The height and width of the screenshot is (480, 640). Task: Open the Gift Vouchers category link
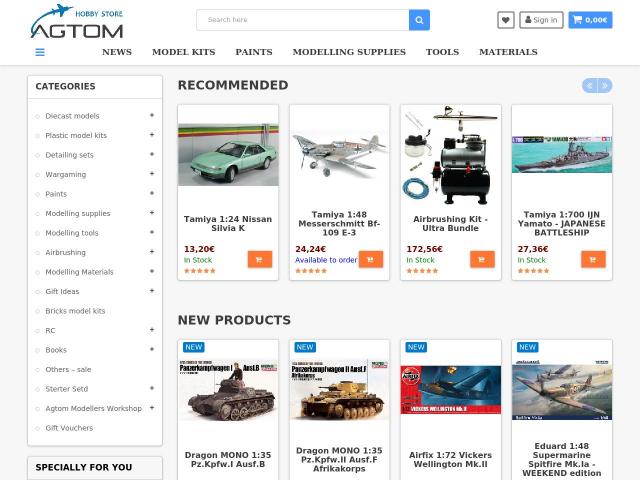pyautogui.click(x=69, y=428)
